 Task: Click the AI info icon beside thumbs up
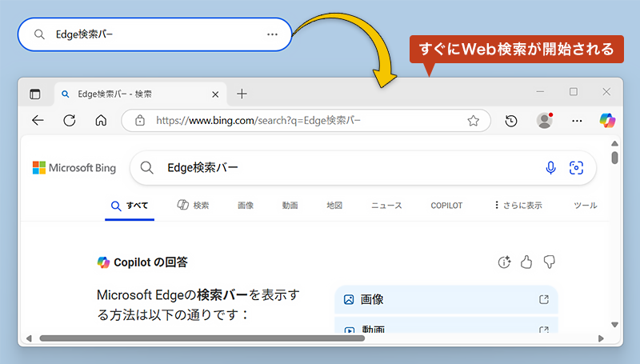(x=505, y=262)
